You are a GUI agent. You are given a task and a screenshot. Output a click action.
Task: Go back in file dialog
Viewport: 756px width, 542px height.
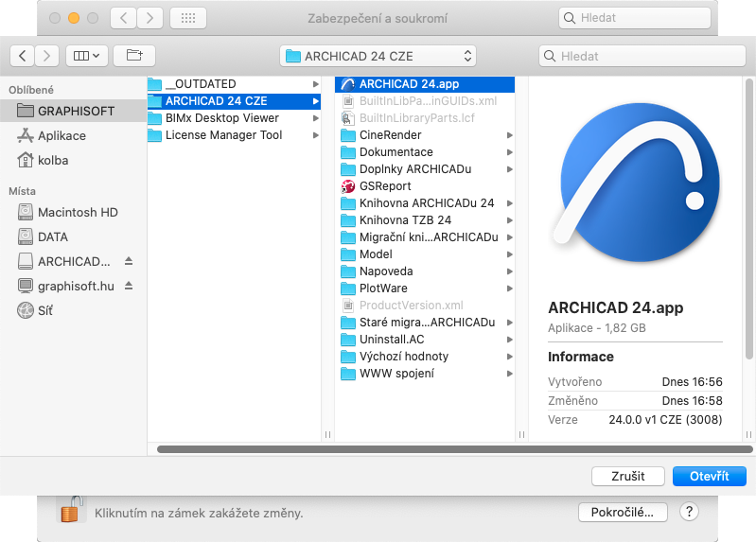22,56
